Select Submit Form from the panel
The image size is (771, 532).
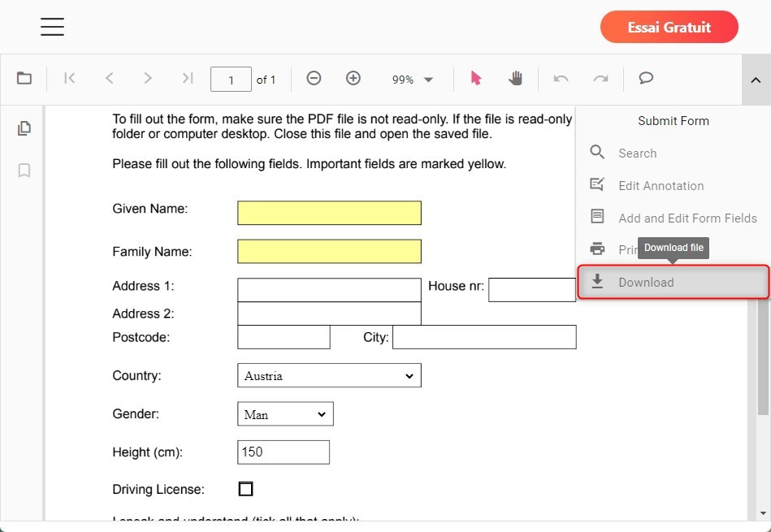[x=673, y=120]
